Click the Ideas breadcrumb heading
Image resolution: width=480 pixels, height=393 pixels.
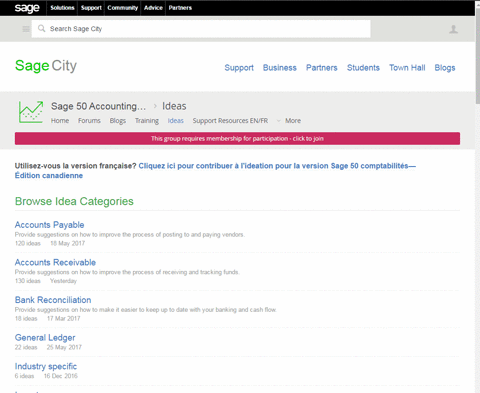pos(174,106)
